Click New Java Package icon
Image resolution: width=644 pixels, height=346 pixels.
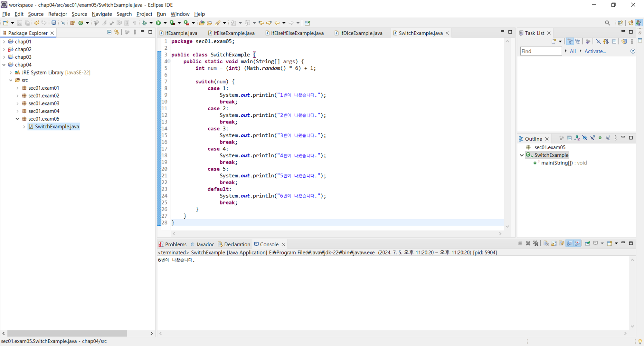(72, 23)
